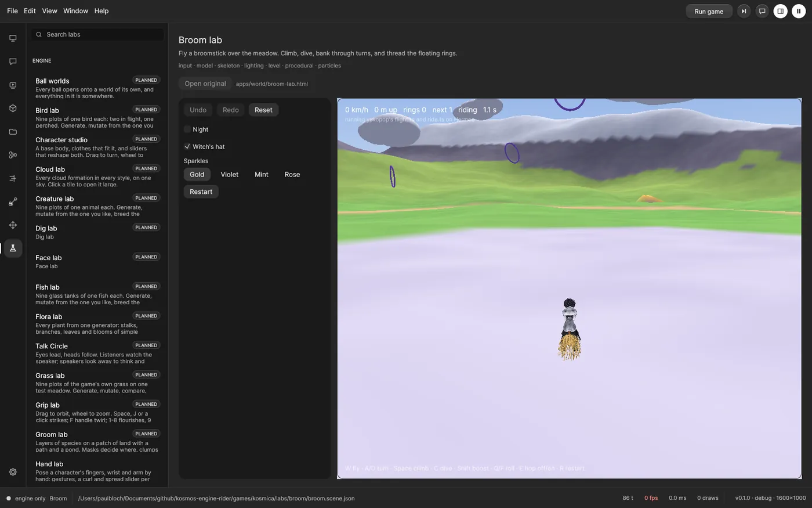812x508 pixels.
Task: Choose Mint sparkles color
Action: tap(262, 175)
